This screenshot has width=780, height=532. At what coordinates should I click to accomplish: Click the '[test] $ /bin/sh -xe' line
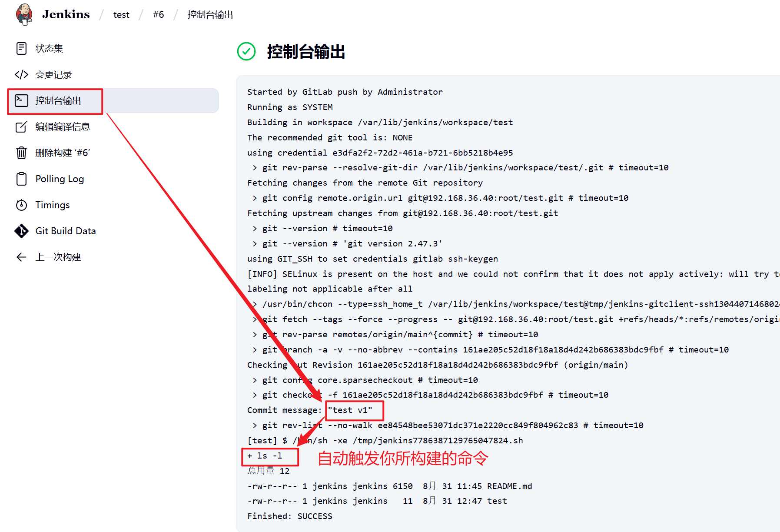(x=385, y=440)
